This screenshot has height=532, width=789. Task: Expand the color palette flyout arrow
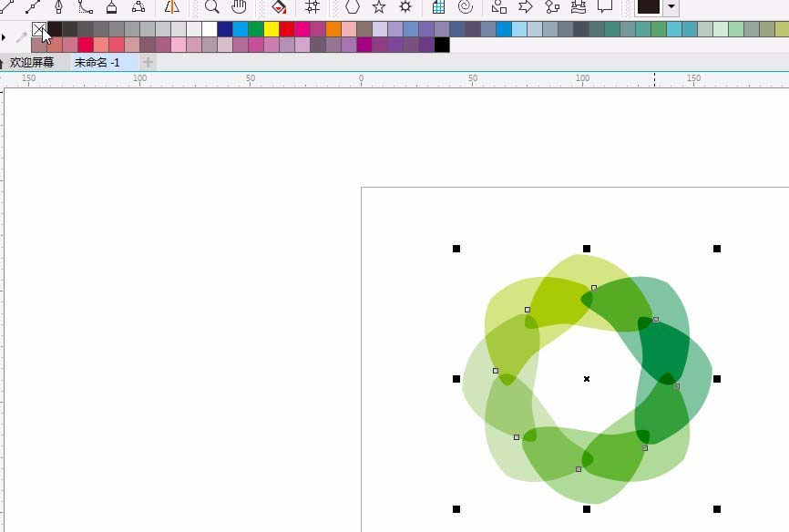pos(4,37)
